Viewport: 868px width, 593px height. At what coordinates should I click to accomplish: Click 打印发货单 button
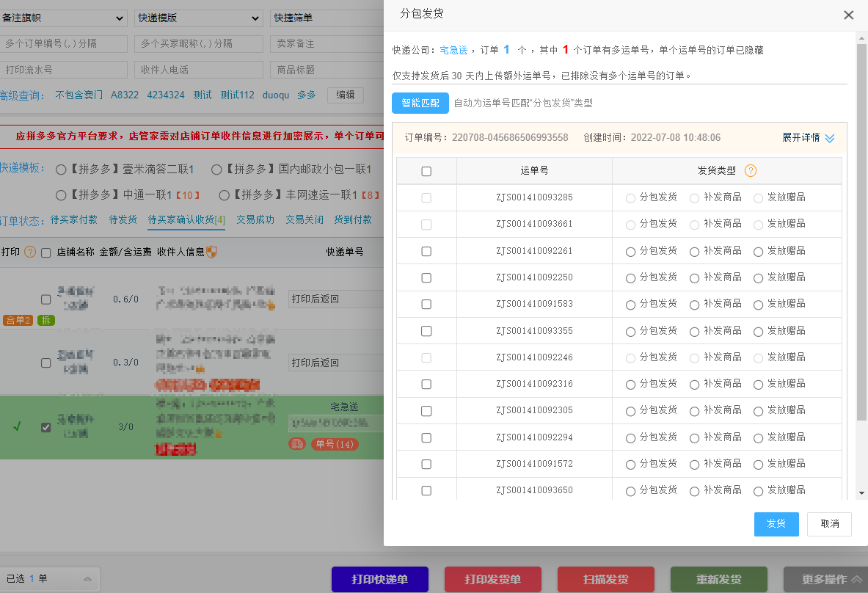(492, 579)
